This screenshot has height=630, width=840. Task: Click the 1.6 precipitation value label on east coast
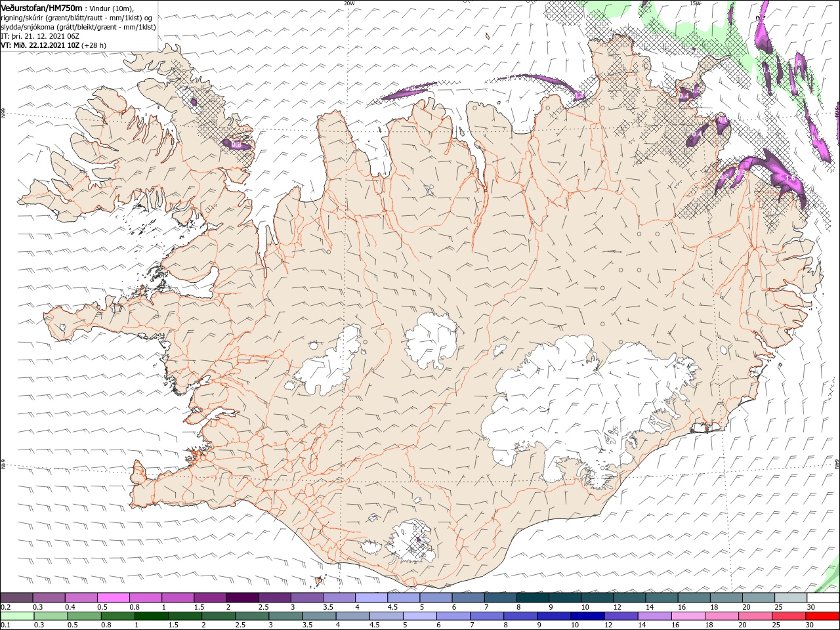[x=790, y=178]
